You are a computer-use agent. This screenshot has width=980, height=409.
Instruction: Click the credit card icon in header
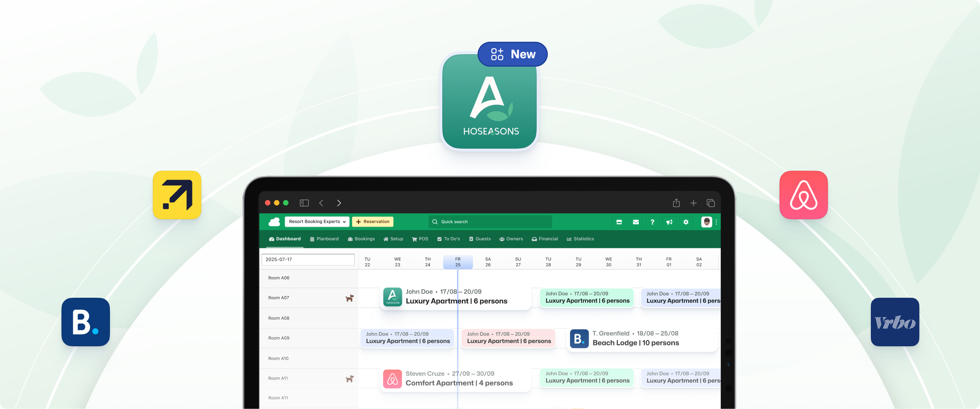point(619,222)
